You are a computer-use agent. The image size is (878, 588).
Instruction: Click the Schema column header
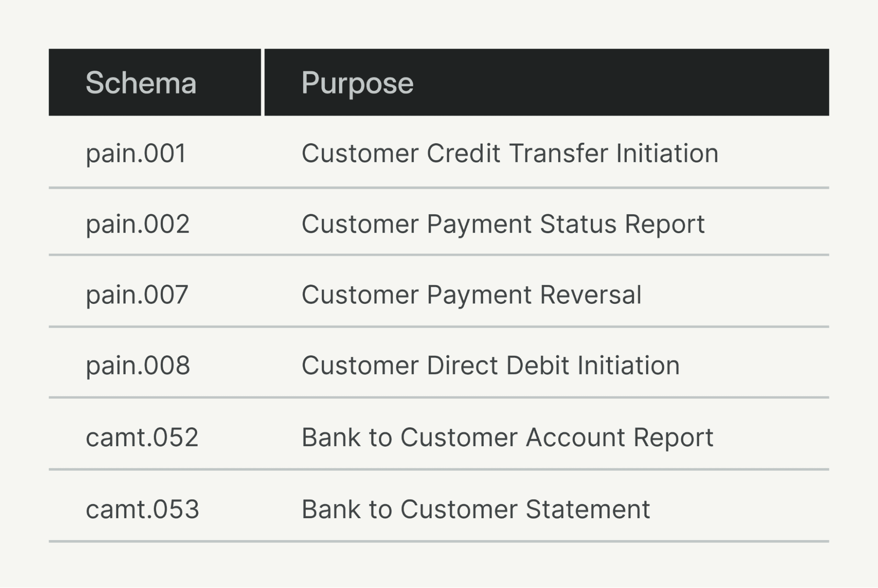(x=141, y=83)
